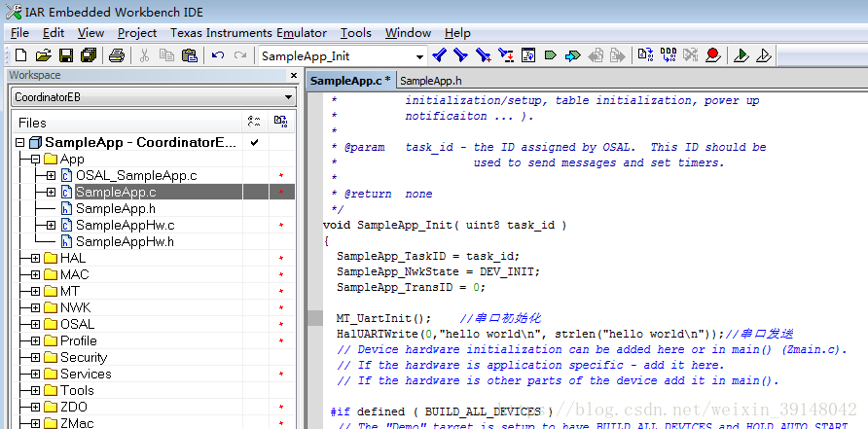Open the View menu
This screenshot has height=429, width=868.
coord(90,33)
